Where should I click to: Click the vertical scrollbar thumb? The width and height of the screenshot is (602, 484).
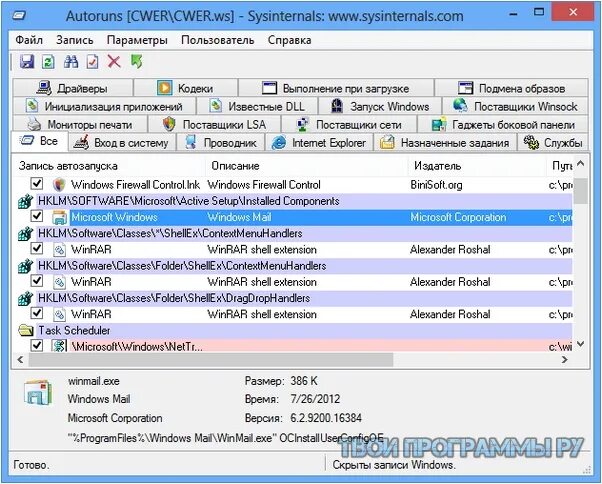tap(580, 191)
